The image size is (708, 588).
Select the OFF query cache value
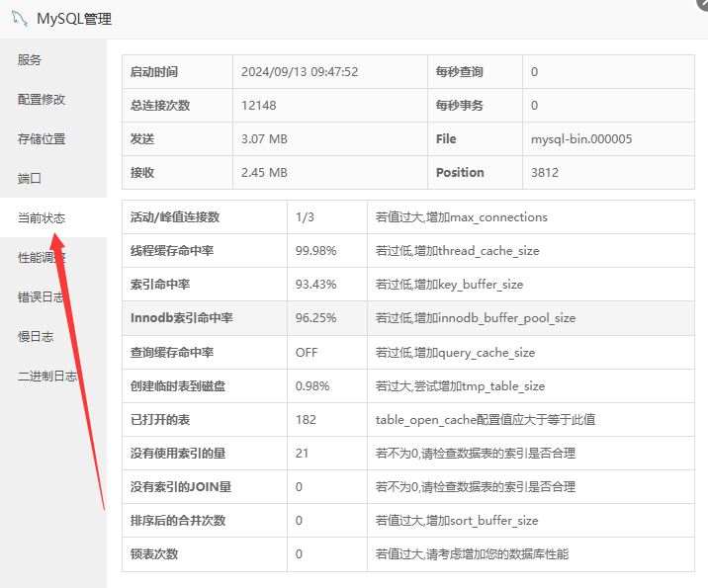tap(307, 353)
